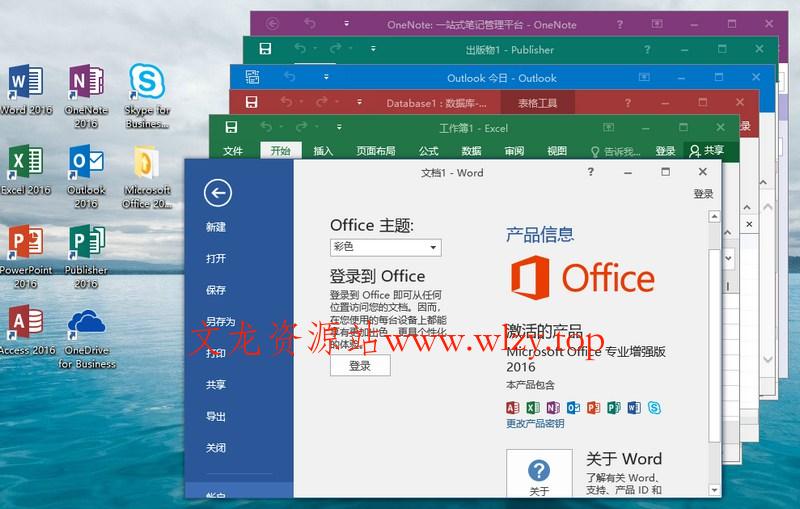
Task: Launch PowerPoint 2016 from the desktop
Action: 26,256
